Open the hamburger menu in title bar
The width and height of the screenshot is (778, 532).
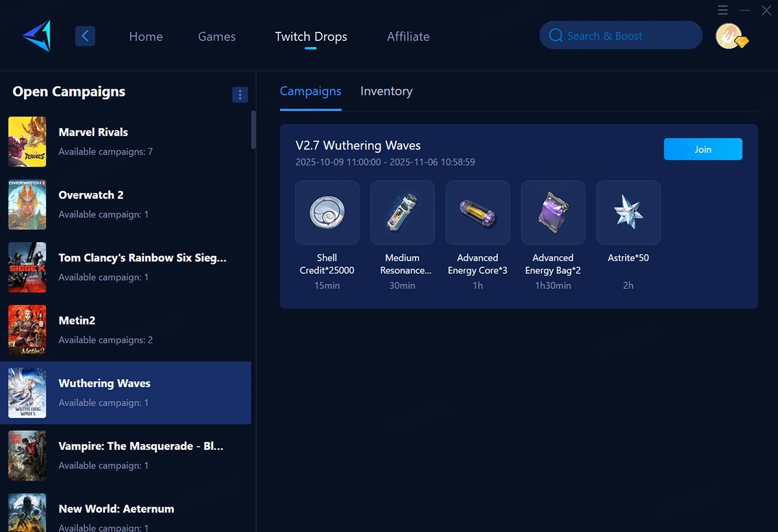click(723, 10)
